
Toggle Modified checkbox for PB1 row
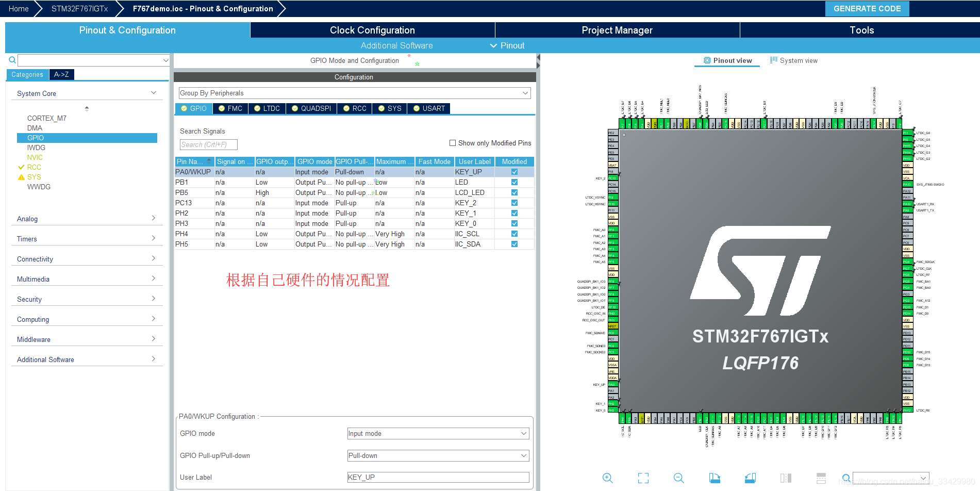(x=514, y=182)
